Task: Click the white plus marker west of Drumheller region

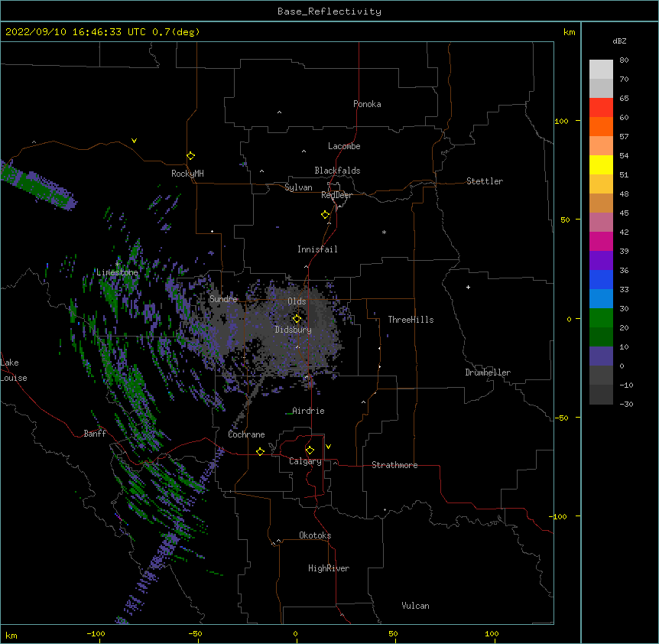Action: (468, 287)
